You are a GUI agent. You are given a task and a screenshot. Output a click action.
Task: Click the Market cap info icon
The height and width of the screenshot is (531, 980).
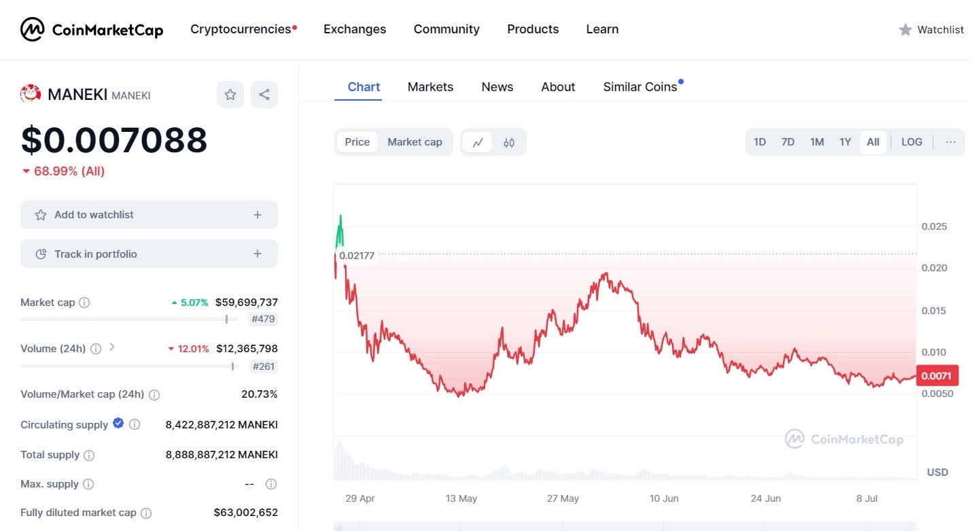(84, 303)
